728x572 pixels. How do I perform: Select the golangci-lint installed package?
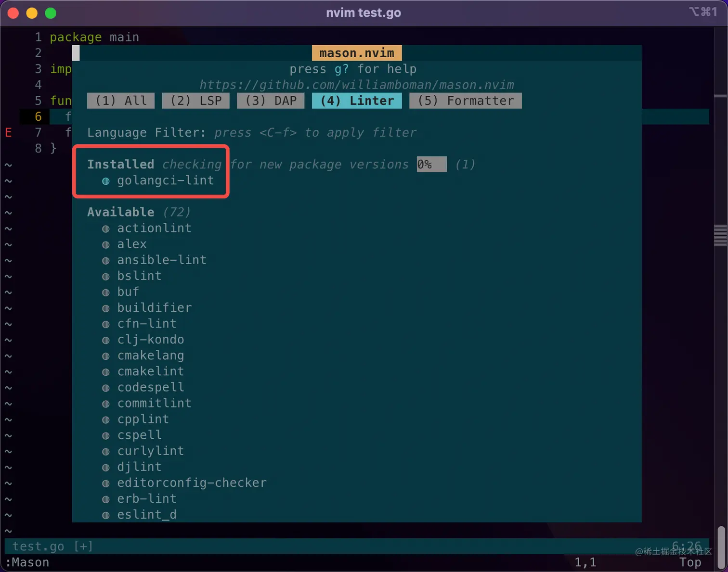pos(166,180)
